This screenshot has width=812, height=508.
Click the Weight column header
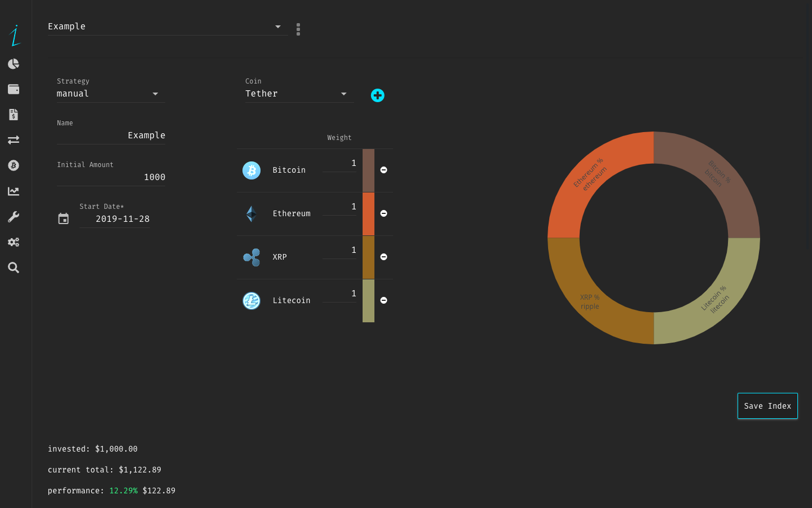pyautogui.click(x=339, y=138)
